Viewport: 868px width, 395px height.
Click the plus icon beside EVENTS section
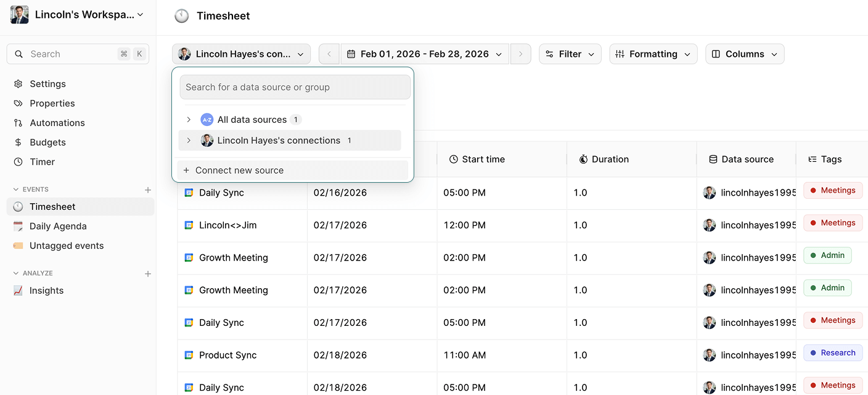click(148, 190)
